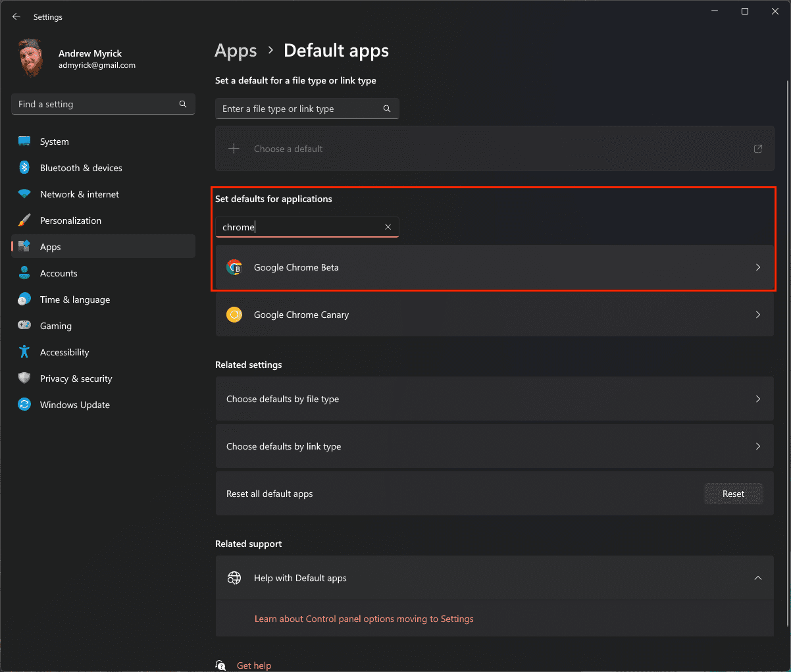Open Google Chrome Beta app icon
This screenshot has width=791, height=672.
tap(234, 267)
